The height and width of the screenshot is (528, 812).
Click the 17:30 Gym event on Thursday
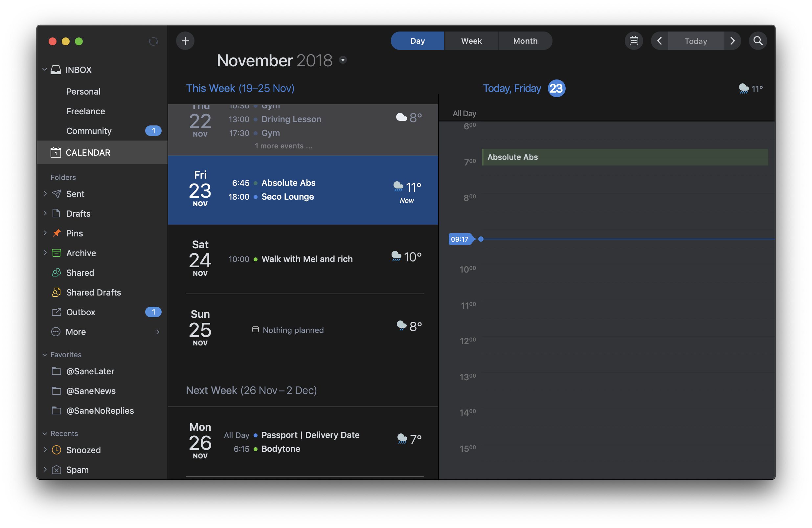point(271,133)
